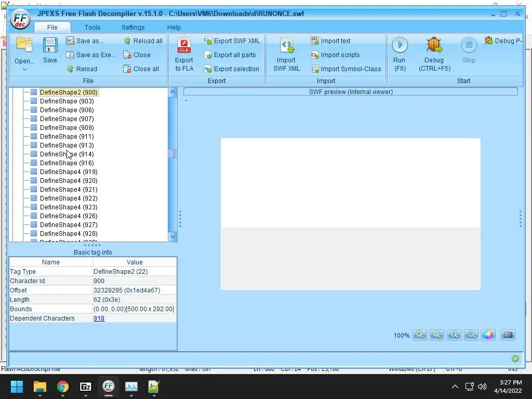Export SWF XML
This screenshot has height=399, width=532.
click(x=232, y=41)
